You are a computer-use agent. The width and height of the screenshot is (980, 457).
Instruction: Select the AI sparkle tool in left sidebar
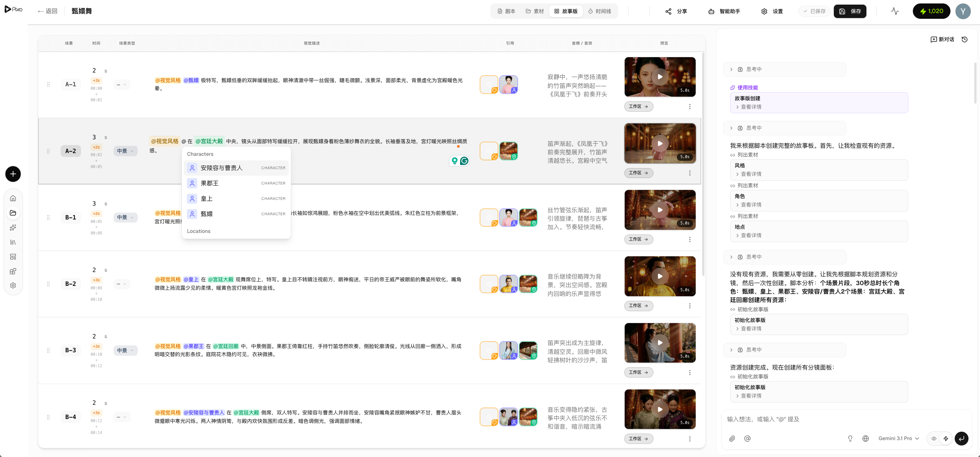click(13, 227)
